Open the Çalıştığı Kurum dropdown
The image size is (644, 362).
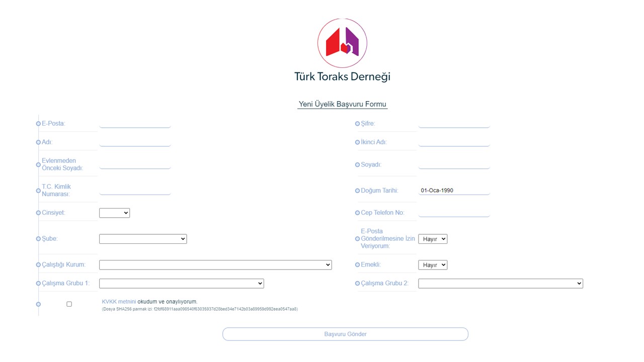click(x=215, y=265)
